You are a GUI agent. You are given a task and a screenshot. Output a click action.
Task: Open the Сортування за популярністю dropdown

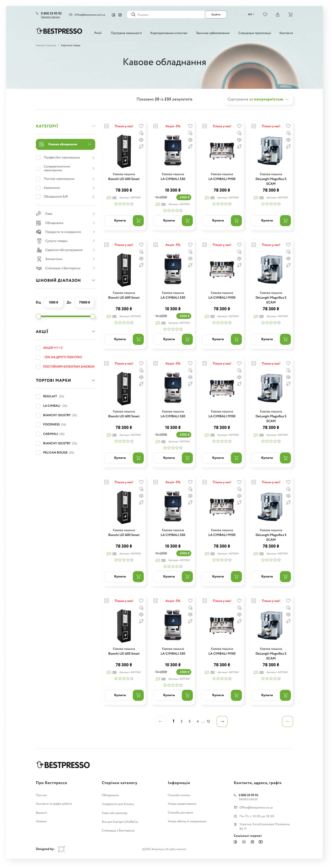[x=258, y=99]
